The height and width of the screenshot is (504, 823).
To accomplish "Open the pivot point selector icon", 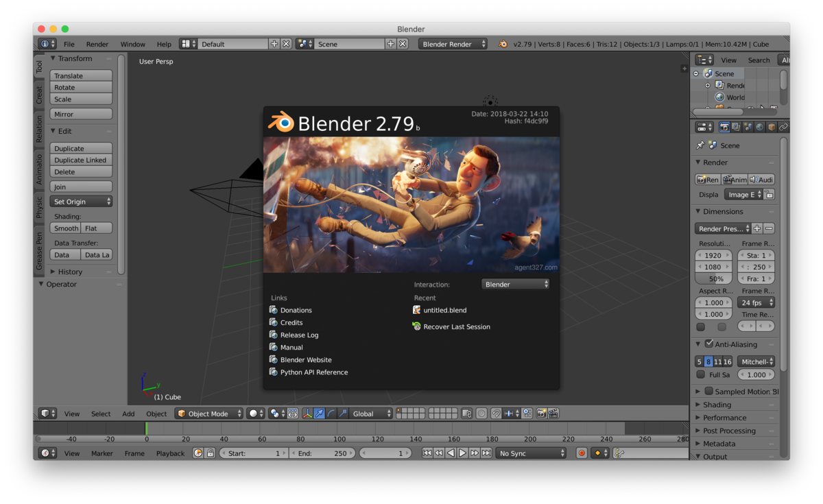I will [x=277, y=413].
